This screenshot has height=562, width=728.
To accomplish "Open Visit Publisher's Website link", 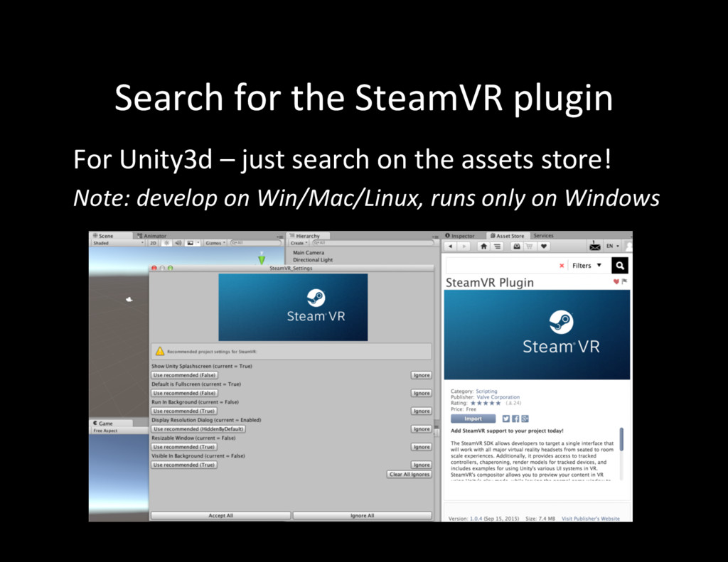I will coord(591,519).
